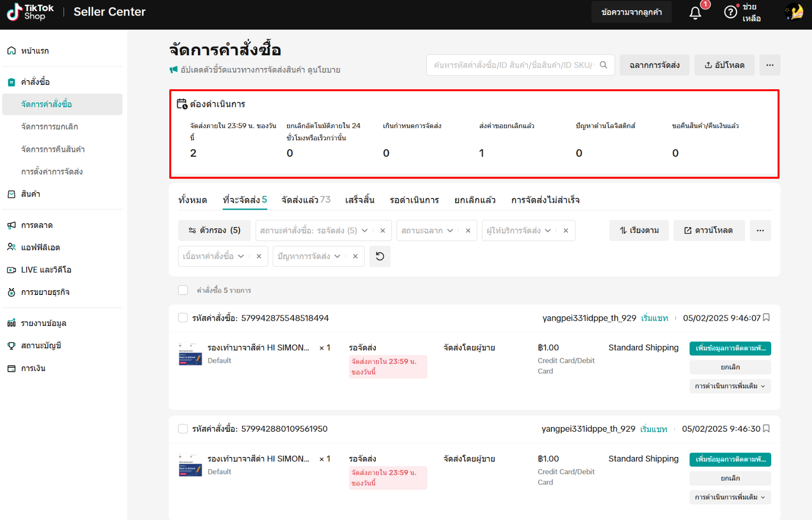
Task: Open การดำเนินการเพิ่มเติม on the first order
Action: click(730, 386)
